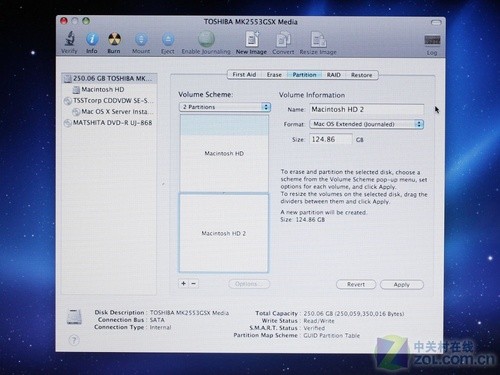The image size is (500, 375).
Task: Create a New Image from toolbar
Action: [x=252, y=39]
